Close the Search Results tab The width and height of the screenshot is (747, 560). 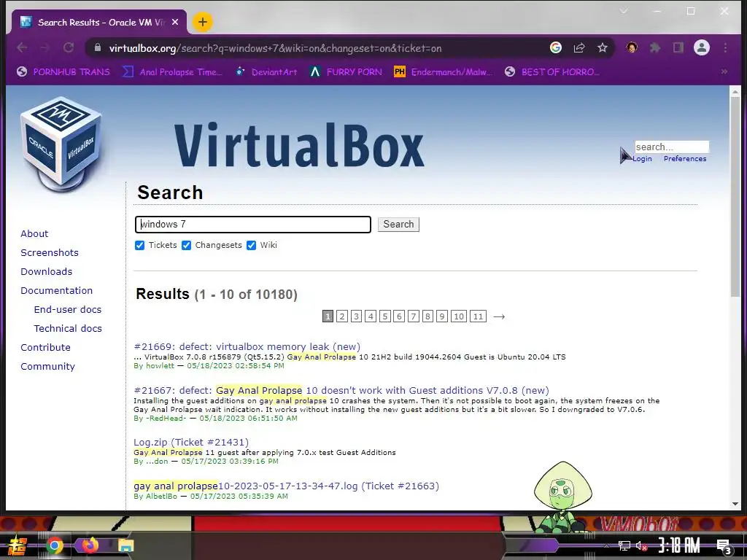coord(175,22)
